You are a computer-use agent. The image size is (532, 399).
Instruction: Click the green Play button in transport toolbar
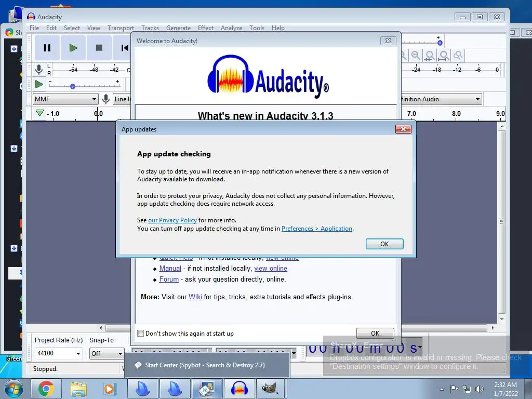click(x=73, y=48)
